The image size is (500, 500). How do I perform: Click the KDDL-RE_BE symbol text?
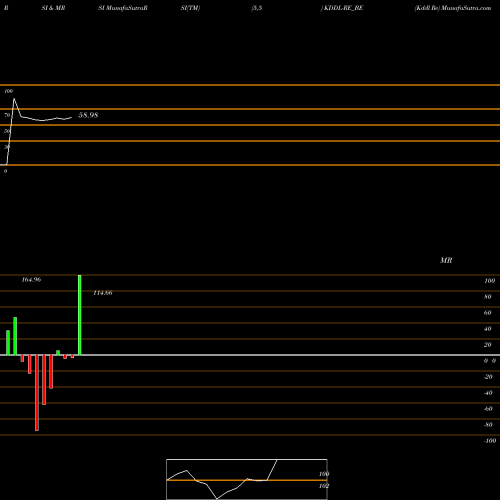[x=343, y=8]
